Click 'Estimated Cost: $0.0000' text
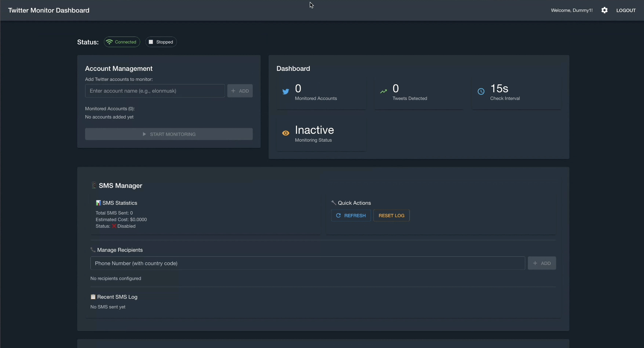 tap(121, 219)
